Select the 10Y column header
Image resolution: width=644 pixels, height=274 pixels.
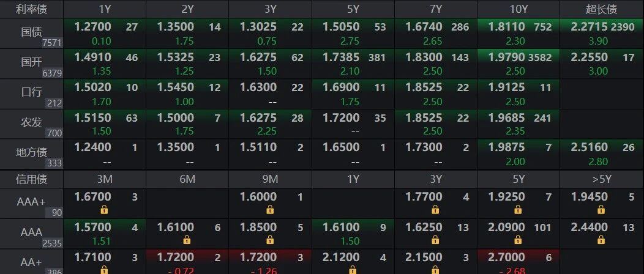519,9
